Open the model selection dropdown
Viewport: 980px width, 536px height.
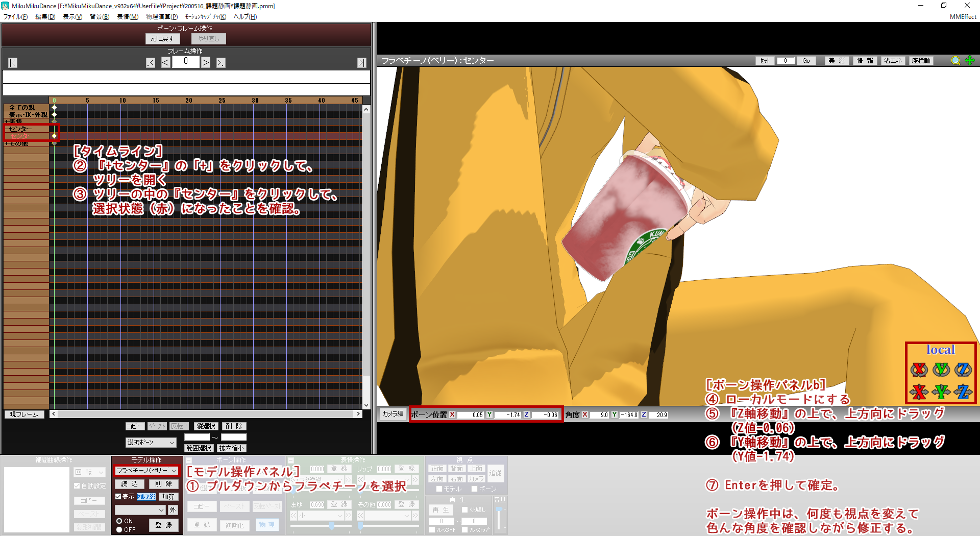point(146,471)
